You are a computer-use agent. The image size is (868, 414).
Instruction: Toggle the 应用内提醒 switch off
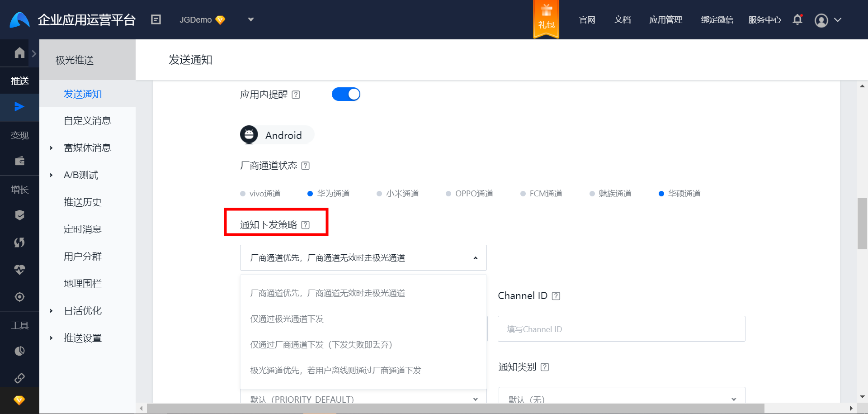tap(346, 94)
